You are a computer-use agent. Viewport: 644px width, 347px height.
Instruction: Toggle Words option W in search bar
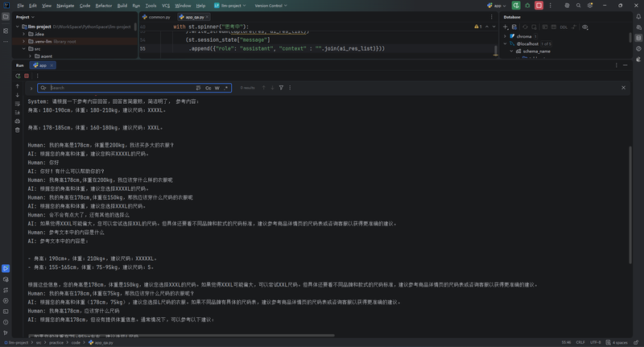click(217, 88)
